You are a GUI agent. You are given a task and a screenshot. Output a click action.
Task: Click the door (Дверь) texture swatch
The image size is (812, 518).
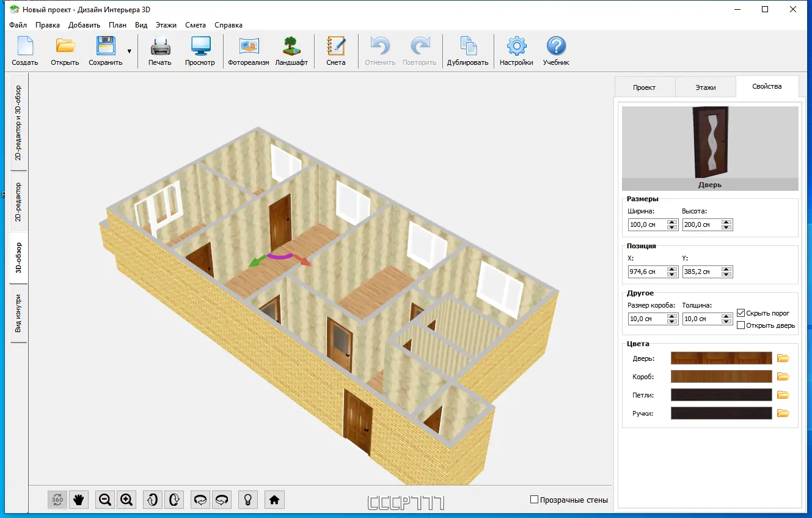tap(721, 358)
